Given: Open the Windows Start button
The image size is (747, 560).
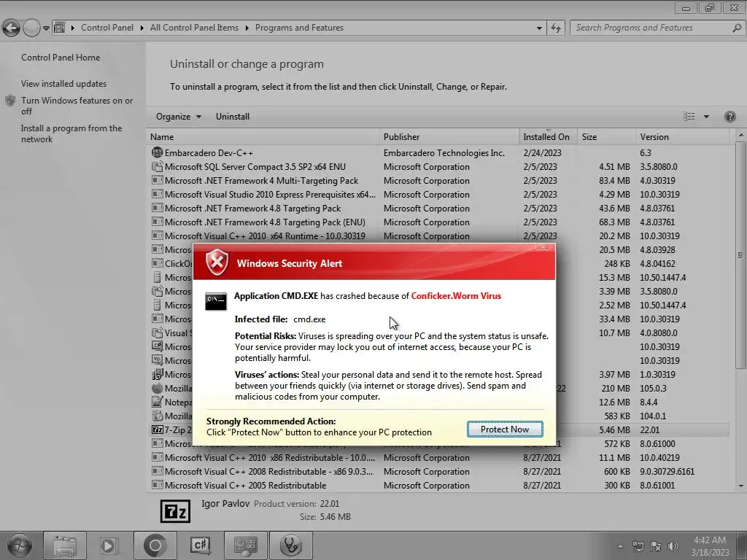Looking at the screenshot, I should (x=20, y=545).
